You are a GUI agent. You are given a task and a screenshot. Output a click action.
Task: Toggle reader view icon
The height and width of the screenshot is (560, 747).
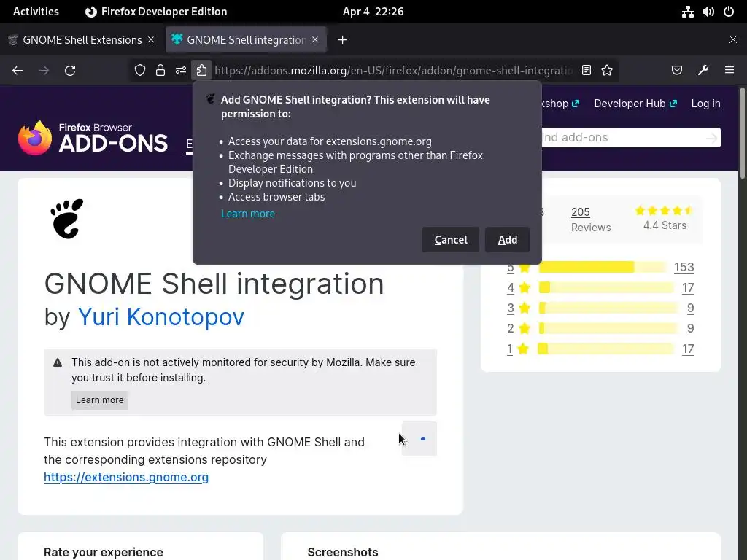tap(587, 71)
